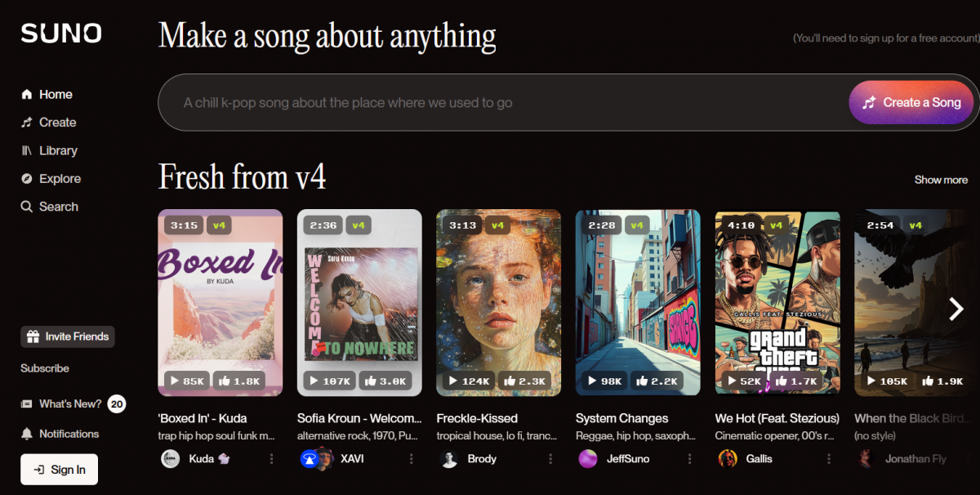
Task: Open options menu for Kuda's song
Action: click(x=272, y=459)
